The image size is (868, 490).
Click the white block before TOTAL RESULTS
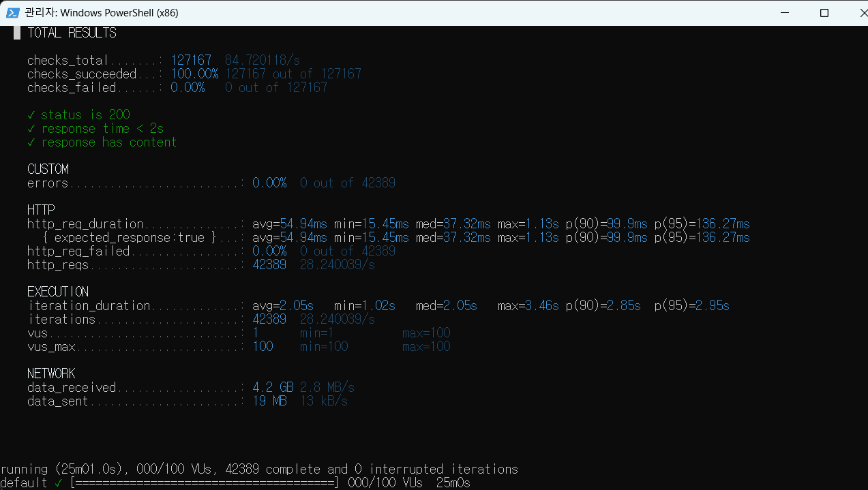pos(17,33)
